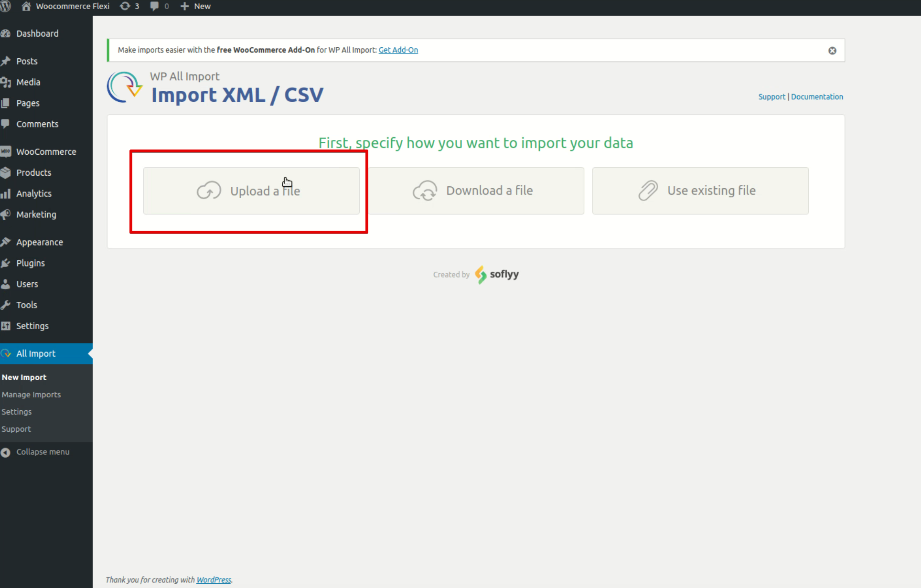Click the Products box icon
The image size is (921, 588).
click(6, 172)
